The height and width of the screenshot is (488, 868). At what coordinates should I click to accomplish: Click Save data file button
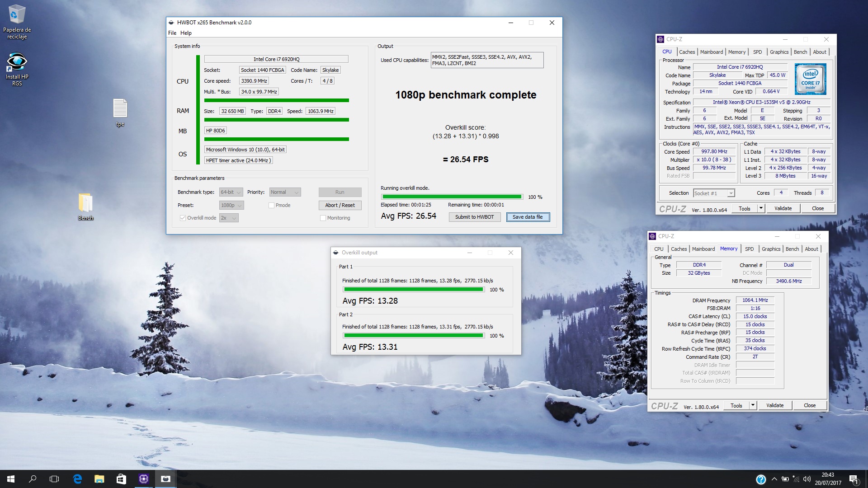pyautogui.click(x=528, y=217)
